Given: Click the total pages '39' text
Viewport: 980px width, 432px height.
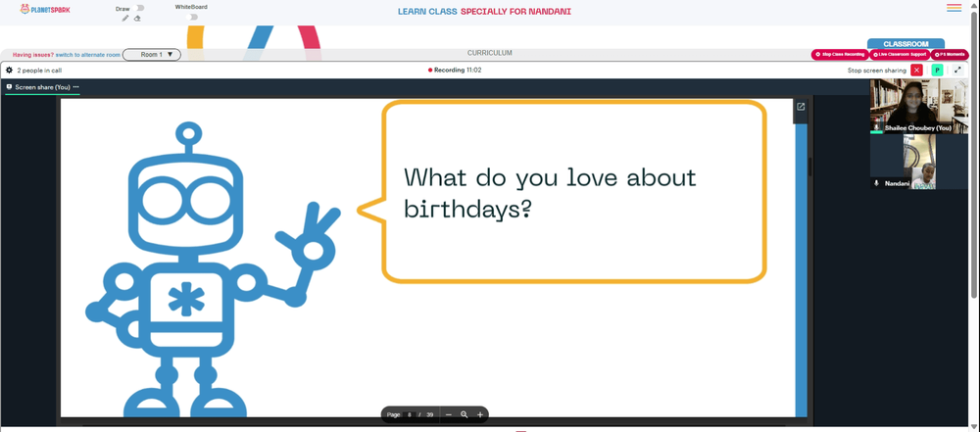Looking at the screenshot, I should tap(430, 414).
